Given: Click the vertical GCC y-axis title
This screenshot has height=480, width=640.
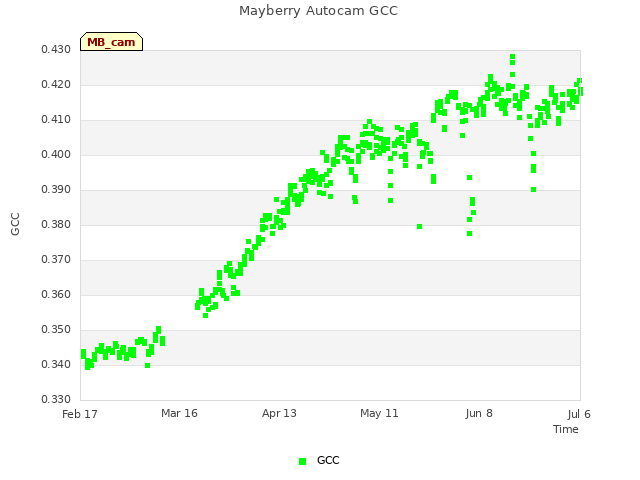Looking at the screenshot, I should (15, 224).
